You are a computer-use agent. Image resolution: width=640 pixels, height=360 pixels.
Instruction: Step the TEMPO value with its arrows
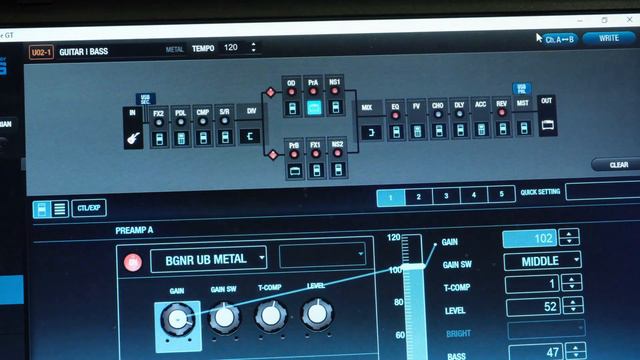click(253, 47)
